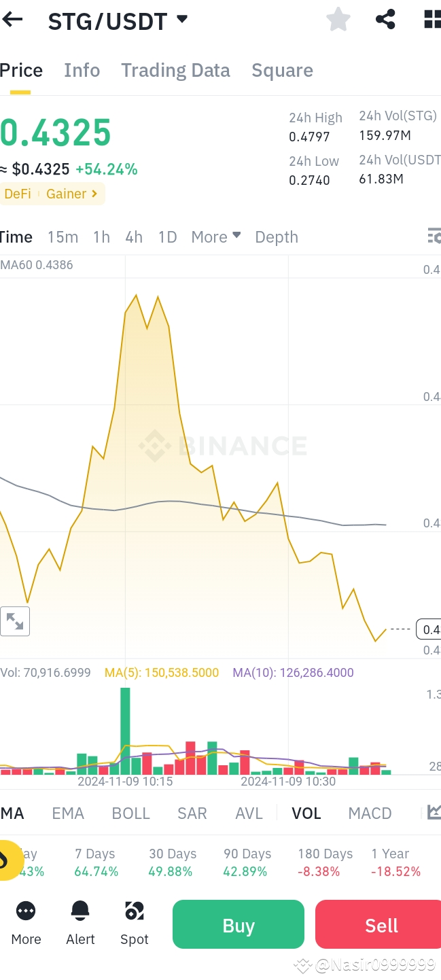Image resolution: width=441 pixels, height=980 pixels.
Task: Expand the More timeframes dropdown
Action: pos(216,237)
